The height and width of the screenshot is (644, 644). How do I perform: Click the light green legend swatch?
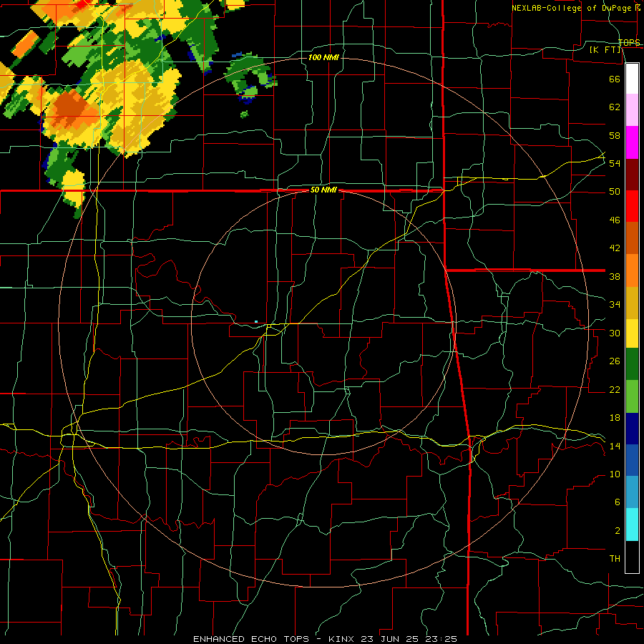pyautogui.click(x=632, y=396)
